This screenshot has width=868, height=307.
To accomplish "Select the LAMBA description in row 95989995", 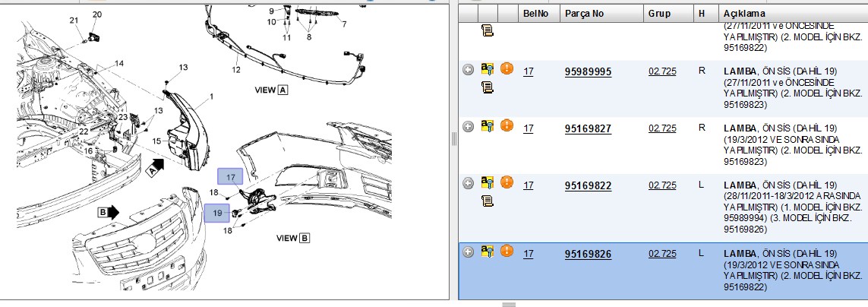I will click(793, 88).
